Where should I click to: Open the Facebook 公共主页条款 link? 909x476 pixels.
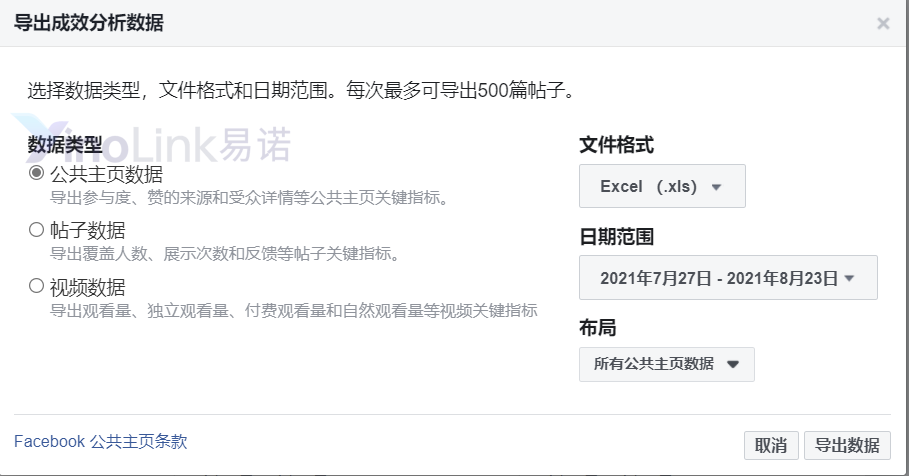(x=101, y=441)
